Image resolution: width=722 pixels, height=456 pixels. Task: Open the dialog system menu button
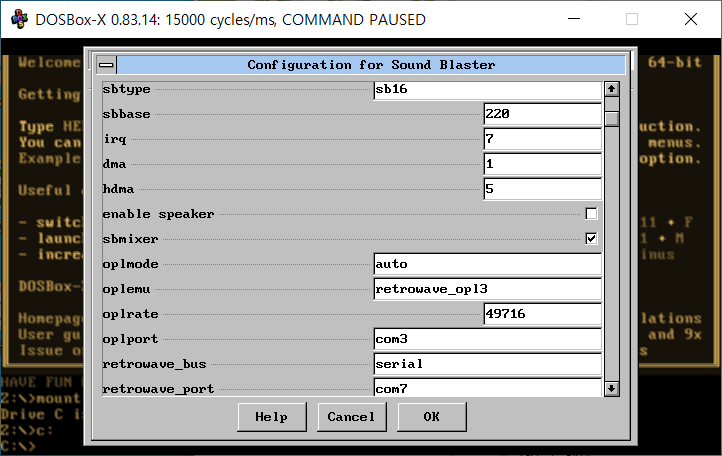(x=106, y=65)
